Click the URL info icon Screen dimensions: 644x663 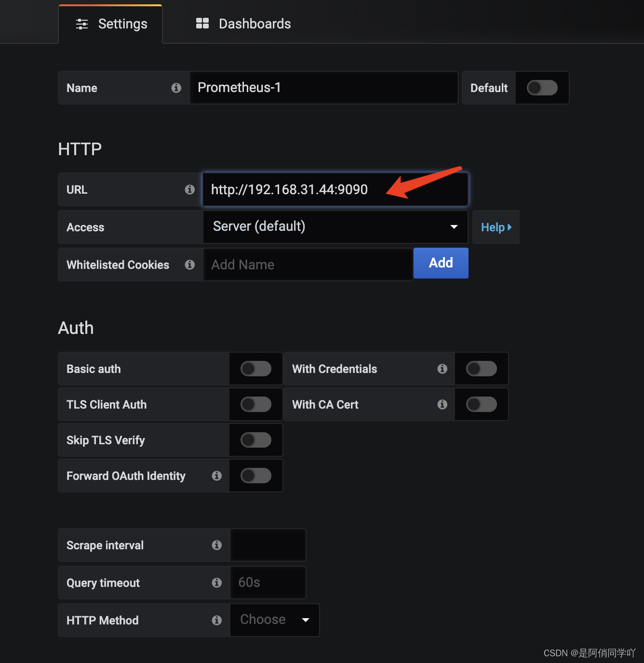point(190,189)
